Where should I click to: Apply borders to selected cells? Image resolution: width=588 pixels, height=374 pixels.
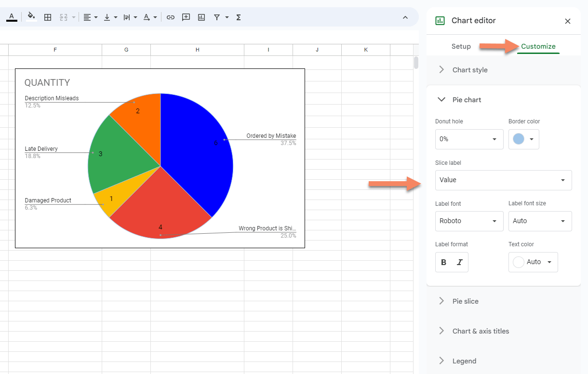click(47, 17)
